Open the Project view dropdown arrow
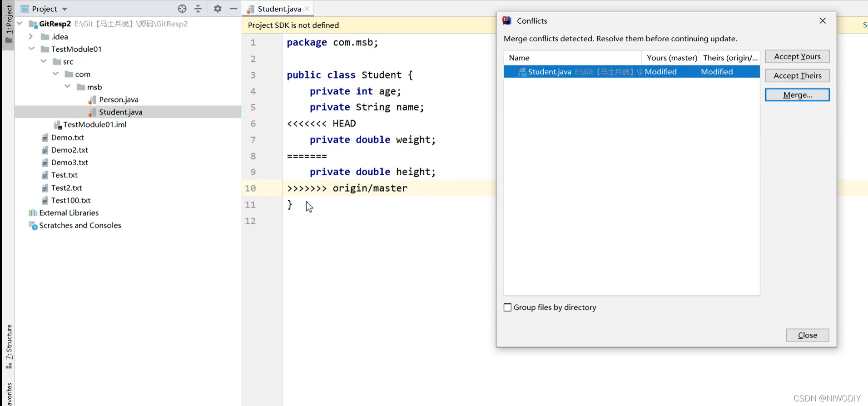Viewport: 868px width, 406px height. [x=64, y=9]
